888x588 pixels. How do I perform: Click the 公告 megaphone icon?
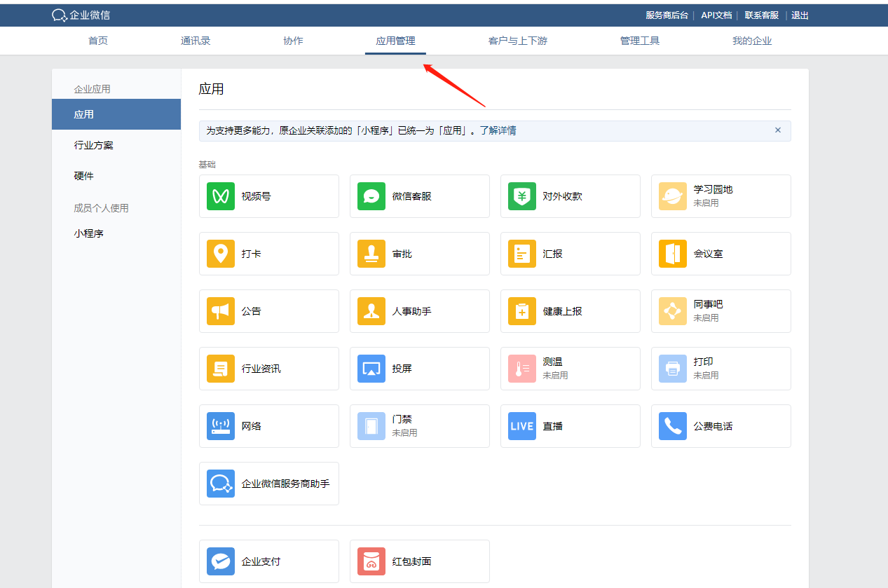(x=221, y=311)
